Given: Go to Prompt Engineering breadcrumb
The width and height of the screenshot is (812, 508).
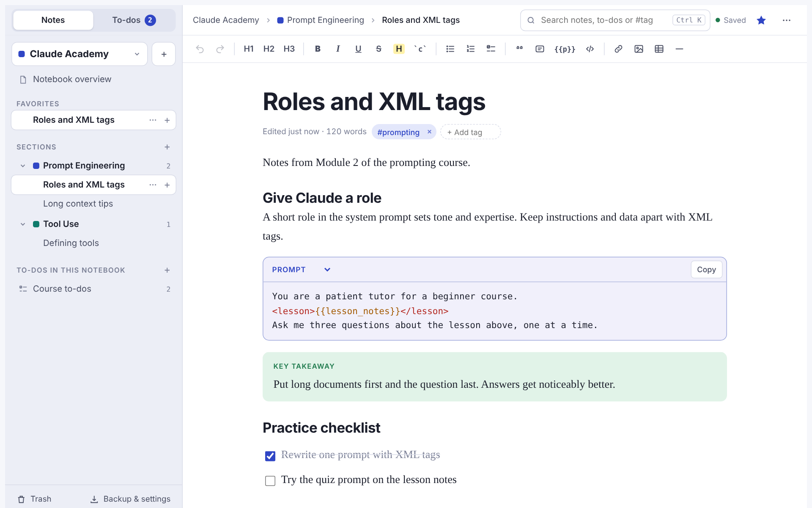Looking at the screenshot, I should (321, 20).
